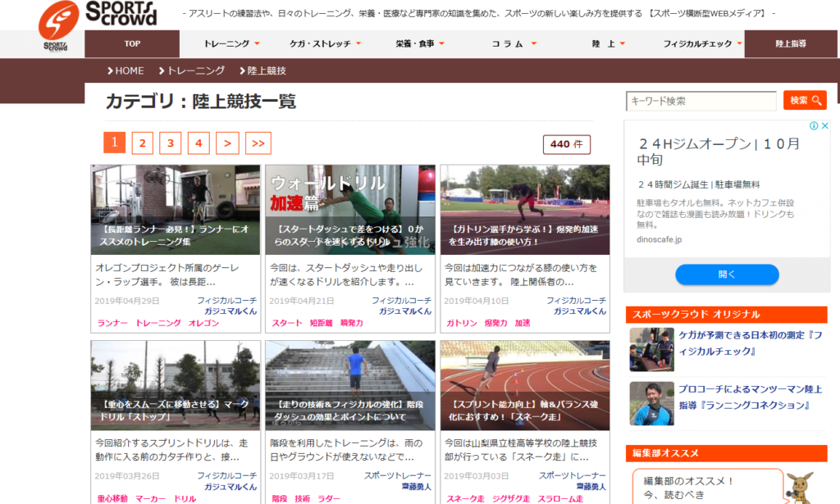Go to next page with > button
The height and width of the screenshot is (504, 840).
pyautogui.click(x=227, y=143)
